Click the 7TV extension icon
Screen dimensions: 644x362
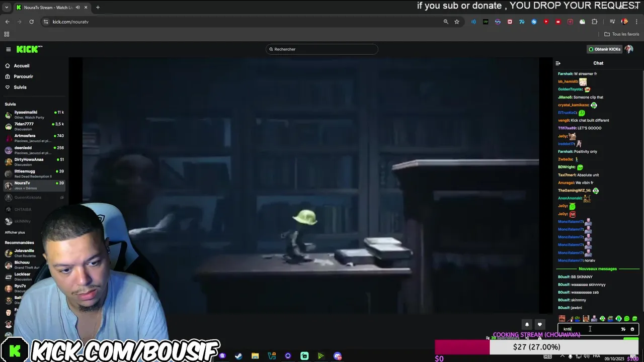coord(522,22)
